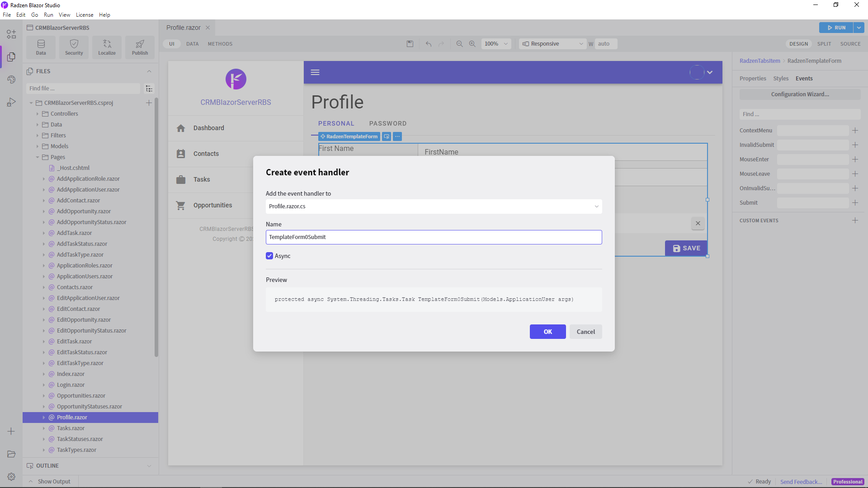Image resolution: width=868 pixels, height=488 pixels.
Task: Click the save page icon in toolbar
Action: pos(410,44)
